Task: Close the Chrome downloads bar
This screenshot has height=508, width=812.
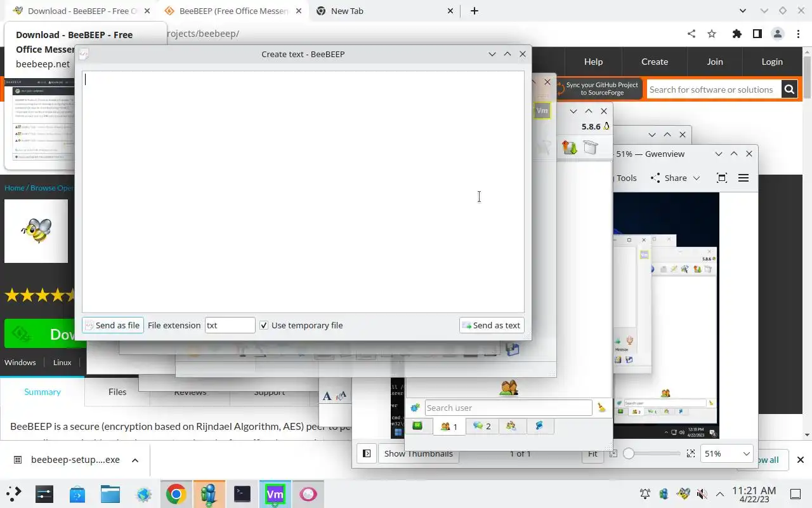Action: [800, 460]
